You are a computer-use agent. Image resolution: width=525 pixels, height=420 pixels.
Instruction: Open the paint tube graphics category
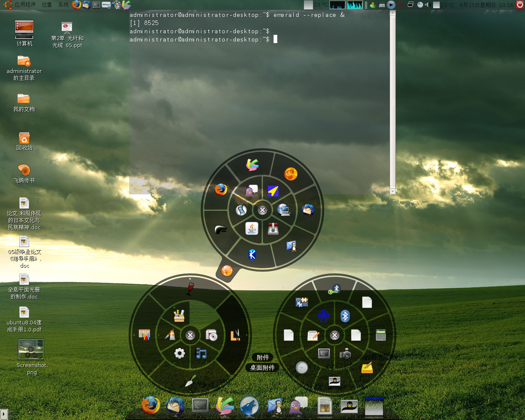point(170,335)
